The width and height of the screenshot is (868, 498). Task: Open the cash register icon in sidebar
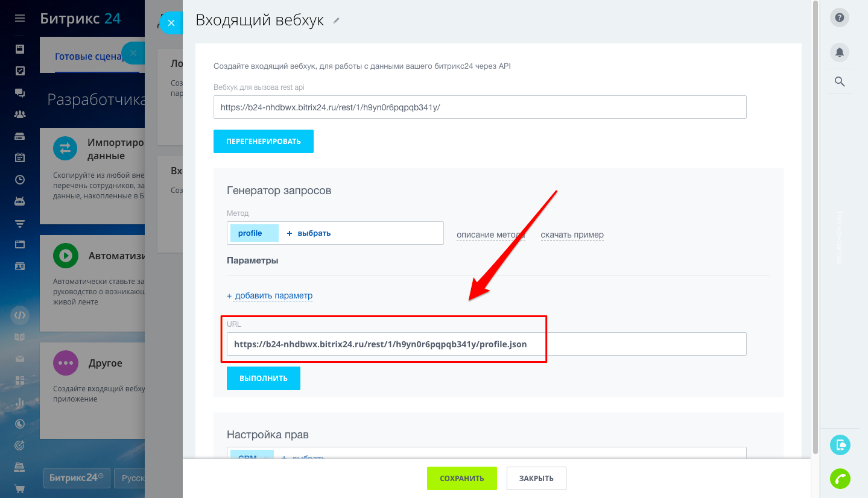(20, 467)
